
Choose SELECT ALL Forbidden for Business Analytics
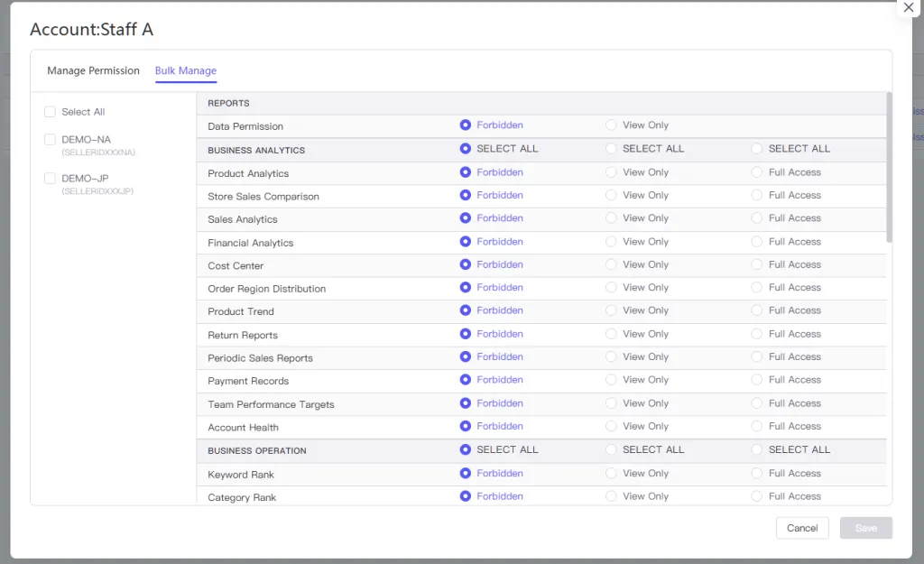(466, 149)
